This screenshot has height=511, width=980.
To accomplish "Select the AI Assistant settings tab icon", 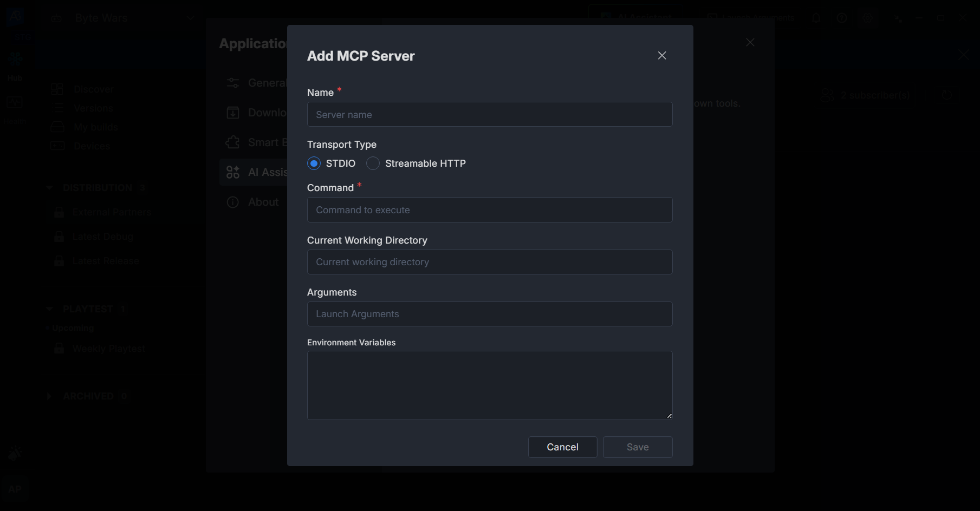I will (233, 172).
